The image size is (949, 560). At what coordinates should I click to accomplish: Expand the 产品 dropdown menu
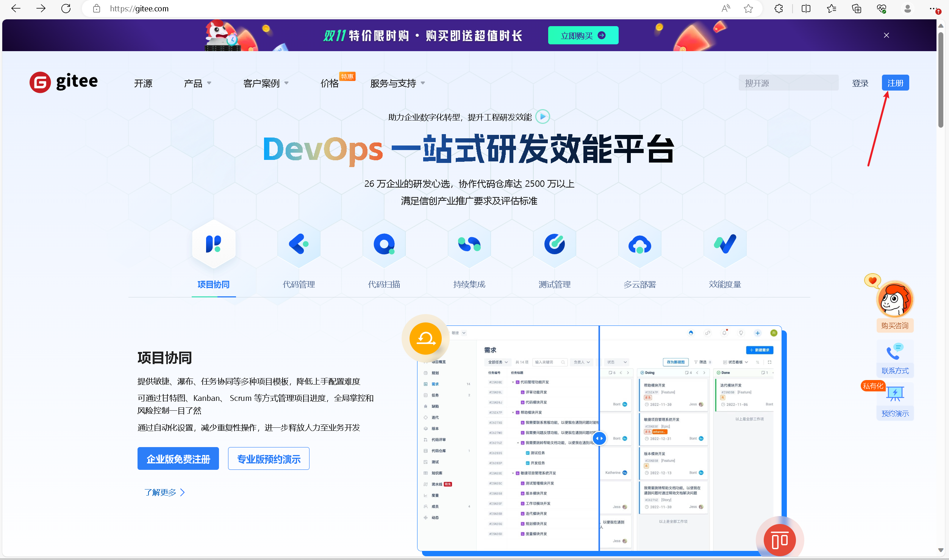197,83
